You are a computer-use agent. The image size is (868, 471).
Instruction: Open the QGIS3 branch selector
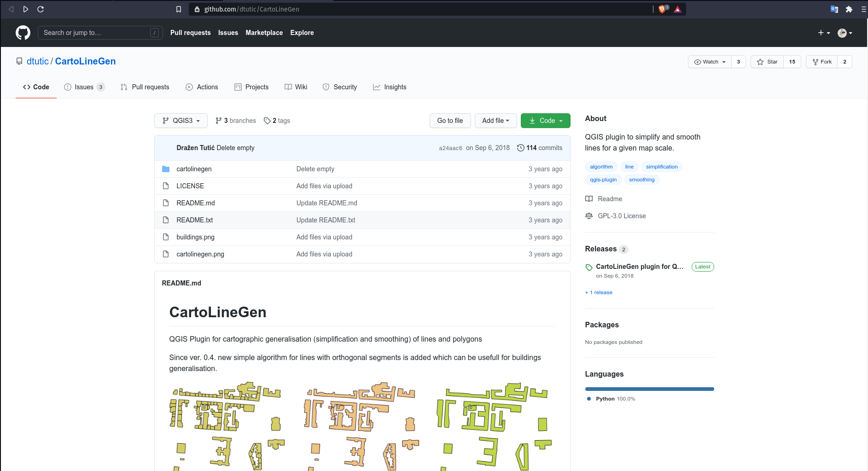[181, 121]
